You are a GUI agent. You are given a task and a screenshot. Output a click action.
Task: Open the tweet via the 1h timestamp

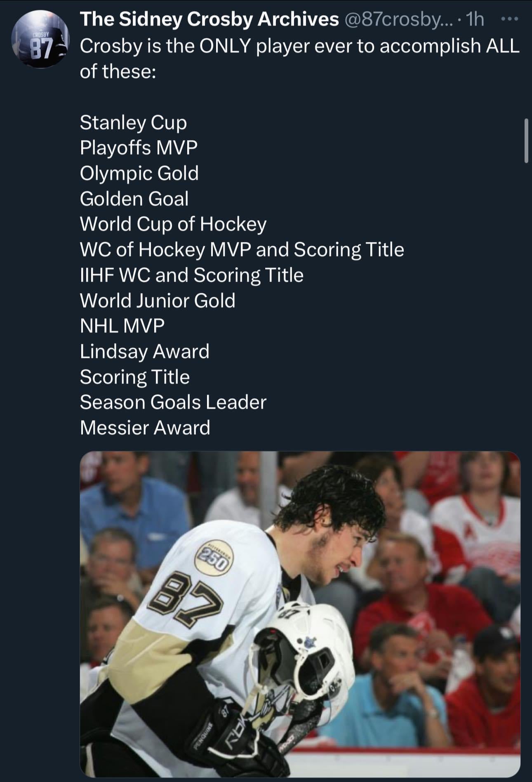click(474, 19)
